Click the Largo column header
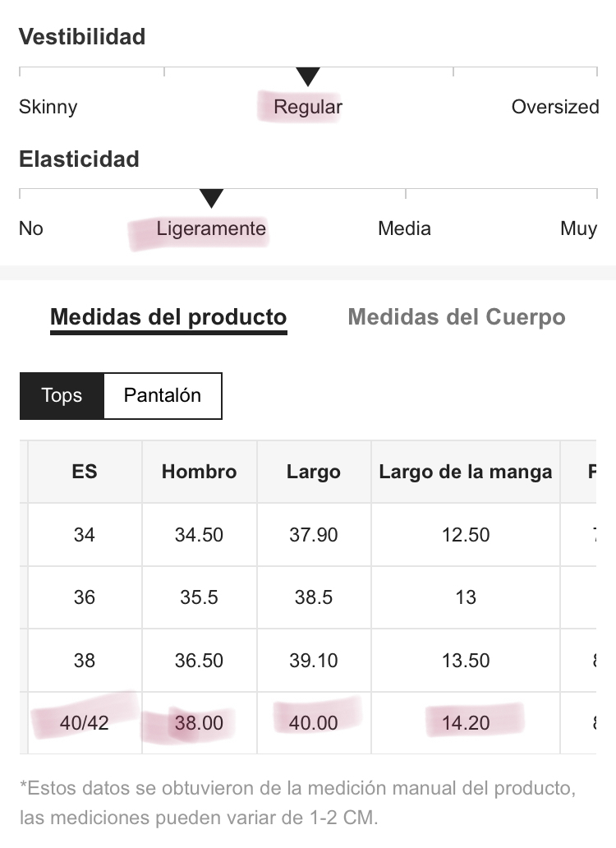Image resolution: width=616 pixels, height=848 pixels. 314,472
